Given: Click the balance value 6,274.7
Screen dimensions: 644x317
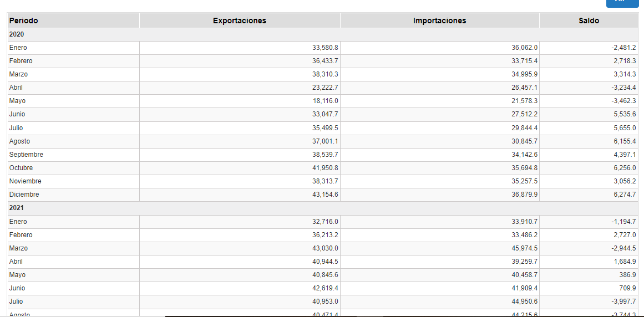Looking at the screenshot, I should (x=625, y=195).
